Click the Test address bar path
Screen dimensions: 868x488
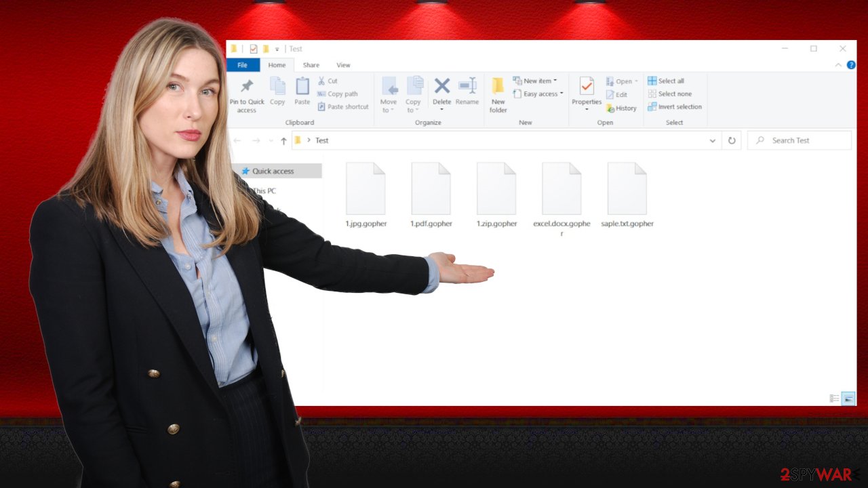[x=322, y=141]
